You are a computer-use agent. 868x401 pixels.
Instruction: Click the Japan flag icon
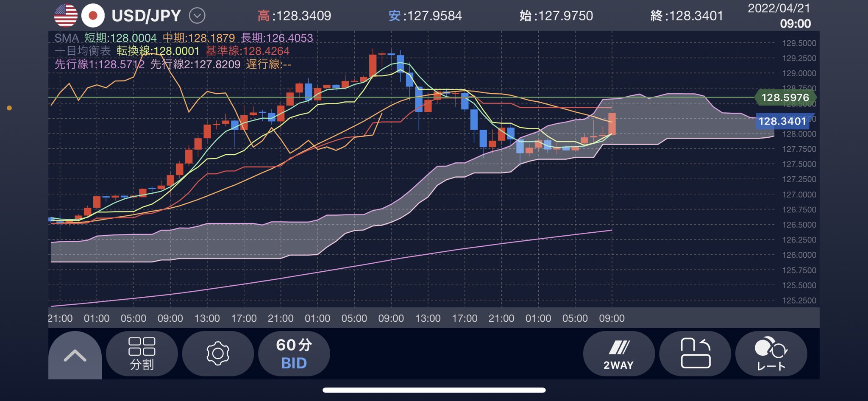pos(93,16)
